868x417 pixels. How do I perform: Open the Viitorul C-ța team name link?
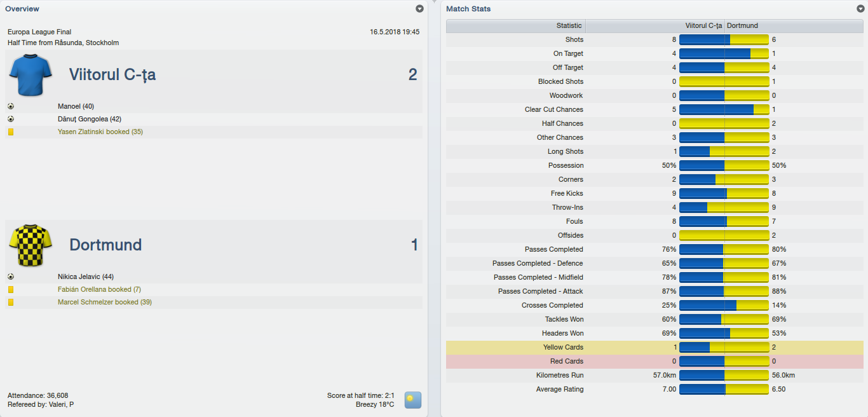pyautogui.click(x=112, y=74)
